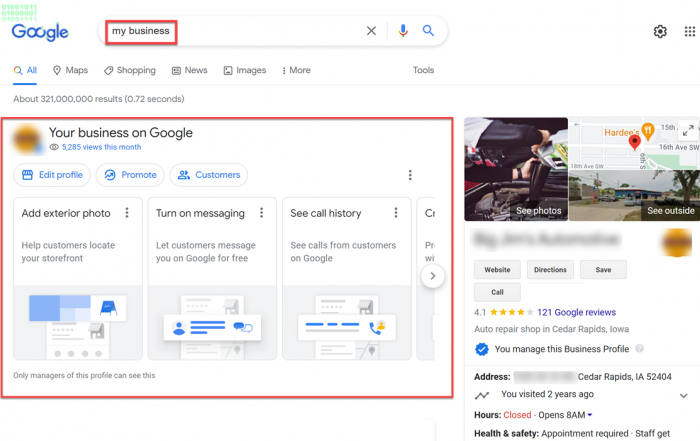
Task: Open Google settings gear
Action: 660,31
